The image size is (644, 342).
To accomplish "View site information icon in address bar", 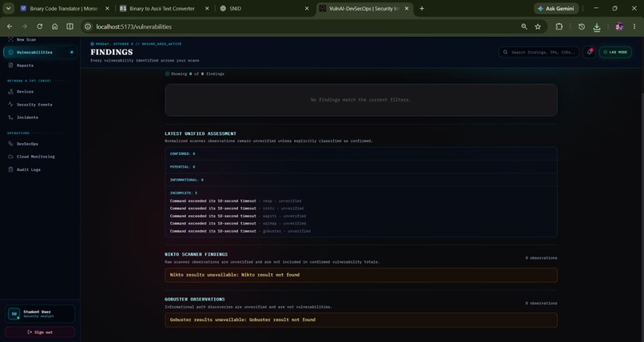I will [x=87, y=26].
